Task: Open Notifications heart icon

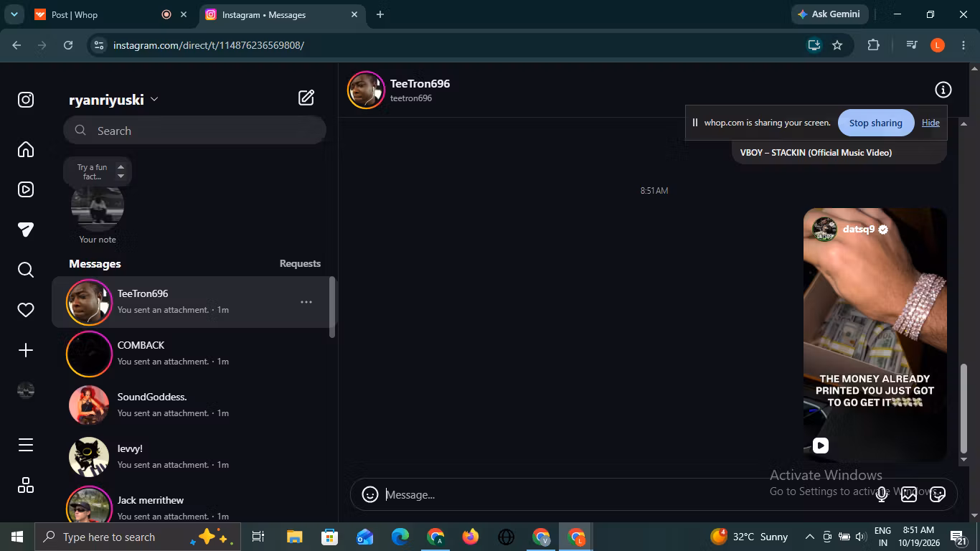Action: (26, 310)
